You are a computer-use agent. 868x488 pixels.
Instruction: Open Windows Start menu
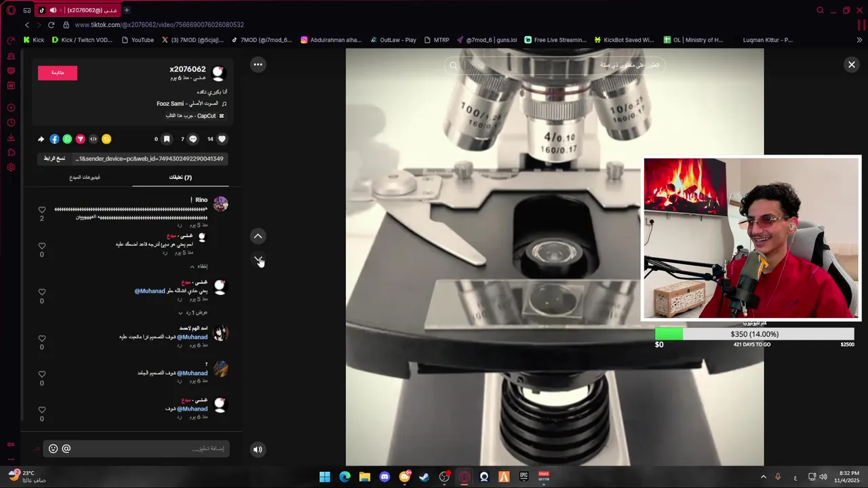click(x=325, y=477)
